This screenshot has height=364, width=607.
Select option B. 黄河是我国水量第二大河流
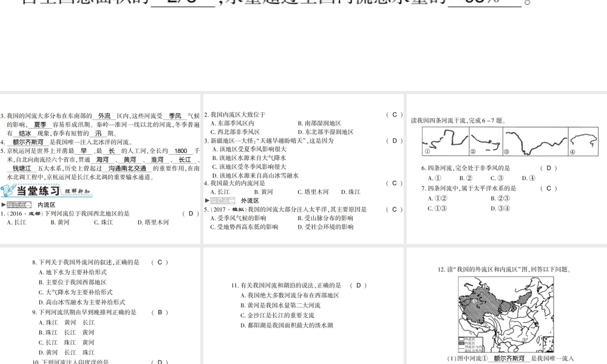click(280, 306)
